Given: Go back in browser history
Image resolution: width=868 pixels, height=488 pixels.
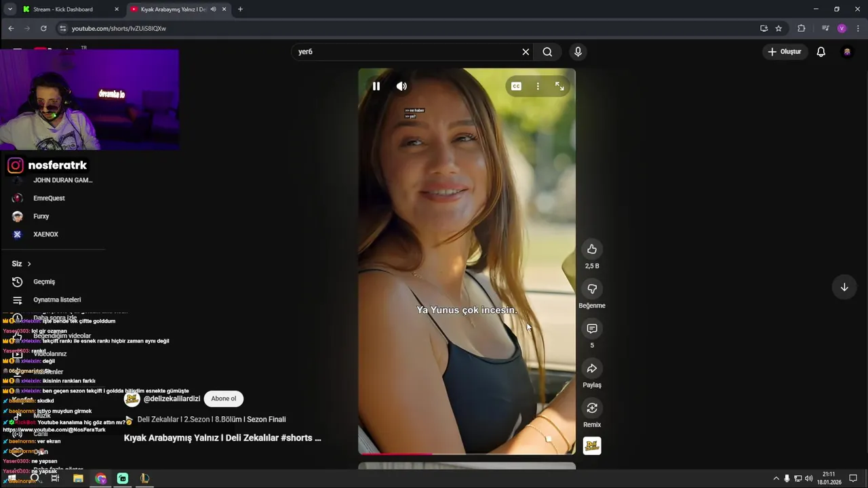Looking at the screenshot, I should tap(11, 28).
